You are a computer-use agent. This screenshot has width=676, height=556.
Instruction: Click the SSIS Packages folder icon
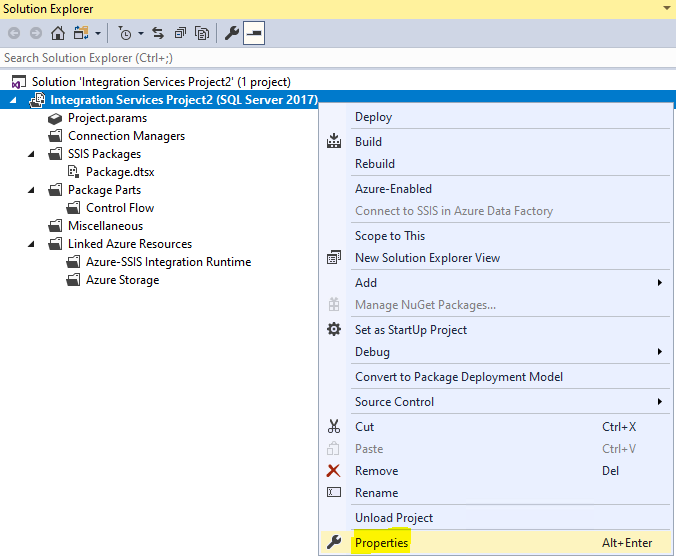(x=55, y=154)
